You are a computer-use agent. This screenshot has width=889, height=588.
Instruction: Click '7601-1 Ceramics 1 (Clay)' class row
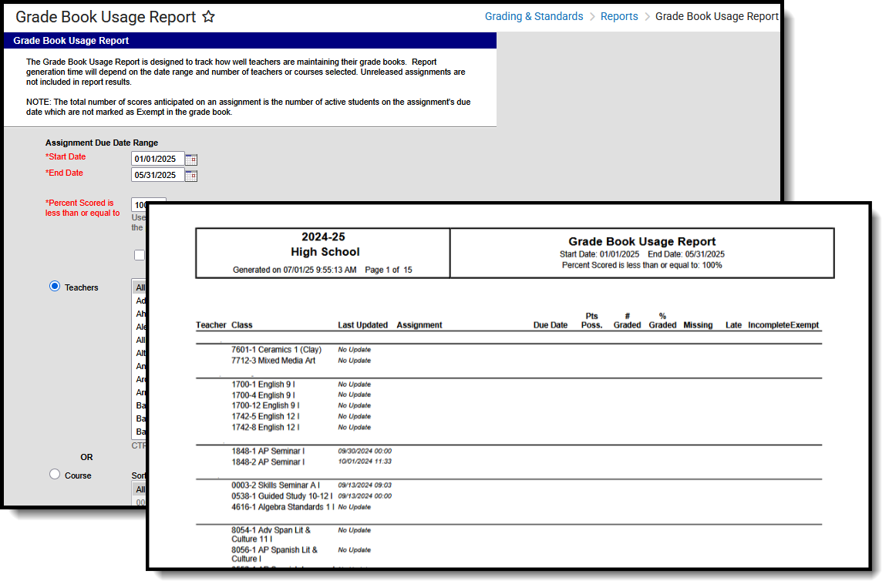(x=276, y=350)
